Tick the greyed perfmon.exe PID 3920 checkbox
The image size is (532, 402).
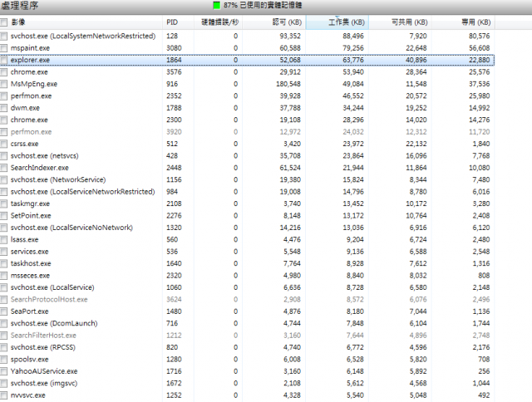(x=3, y=132)
